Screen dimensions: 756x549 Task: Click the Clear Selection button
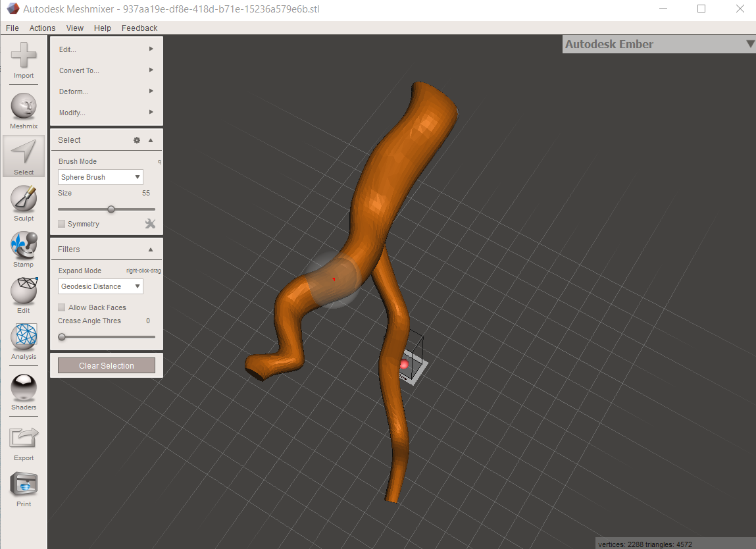[107, 366]
